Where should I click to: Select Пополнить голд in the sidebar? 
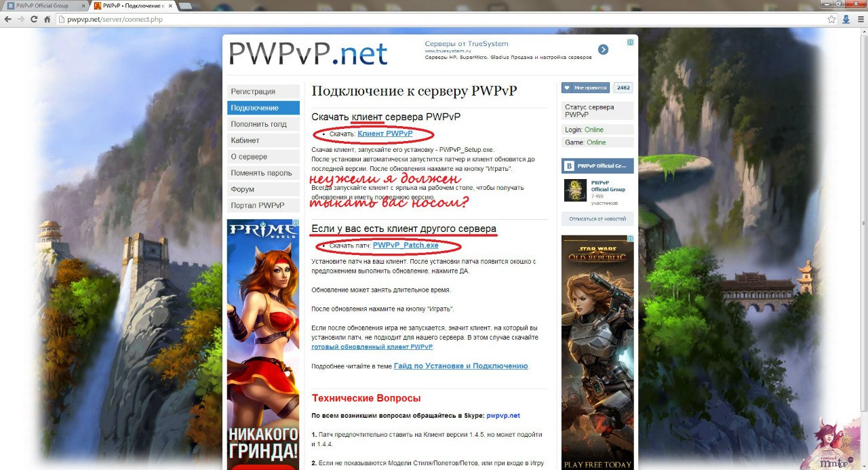258,124
